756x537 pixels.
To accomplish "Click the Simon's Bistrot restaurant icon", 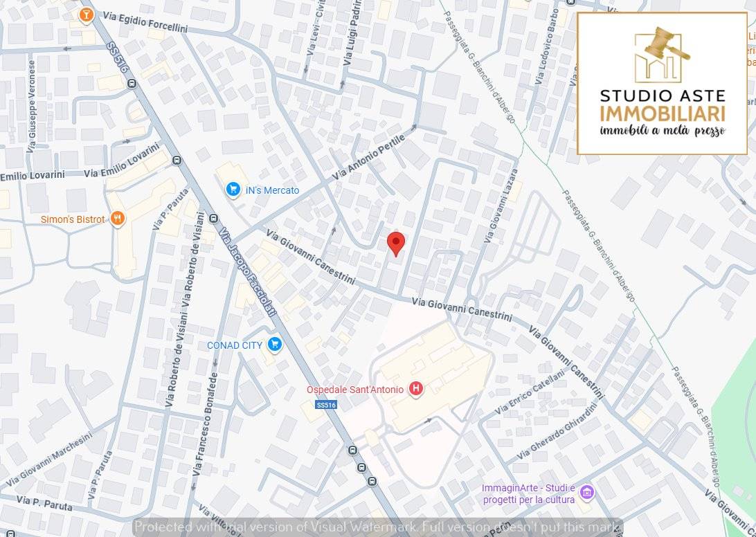I will point(118,217).
